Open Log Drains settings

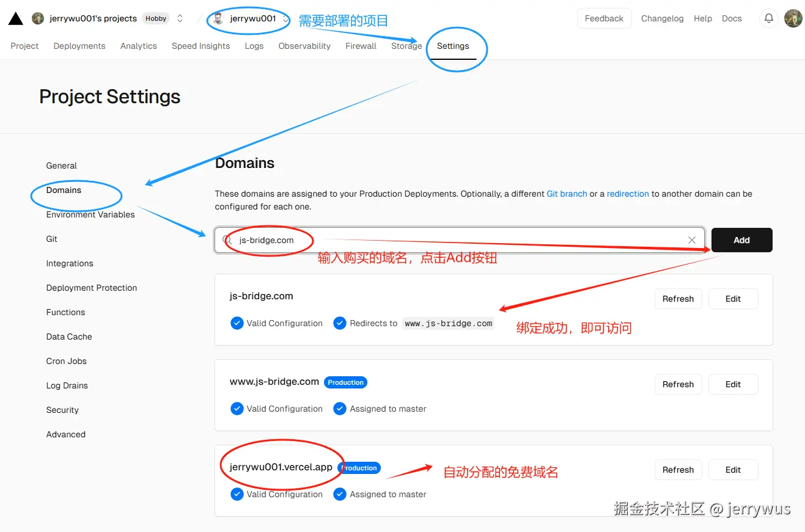pyautogui.click(x=67, y=385)
